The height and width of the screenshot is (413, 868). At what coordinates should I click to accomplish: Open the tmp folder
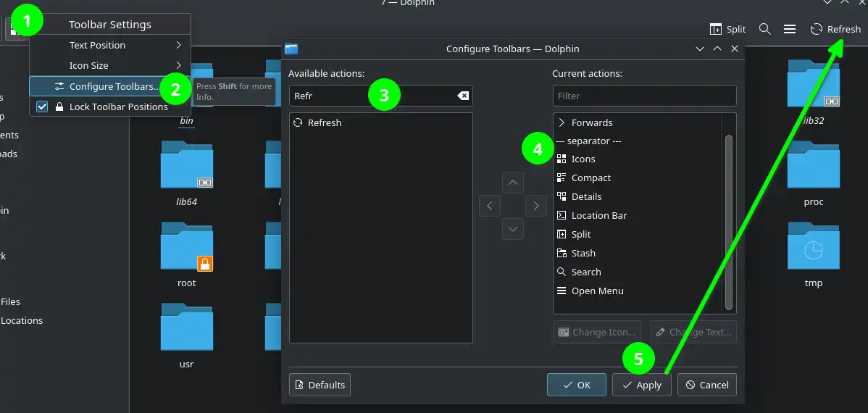pyautogui.click(x=813, y=247)
